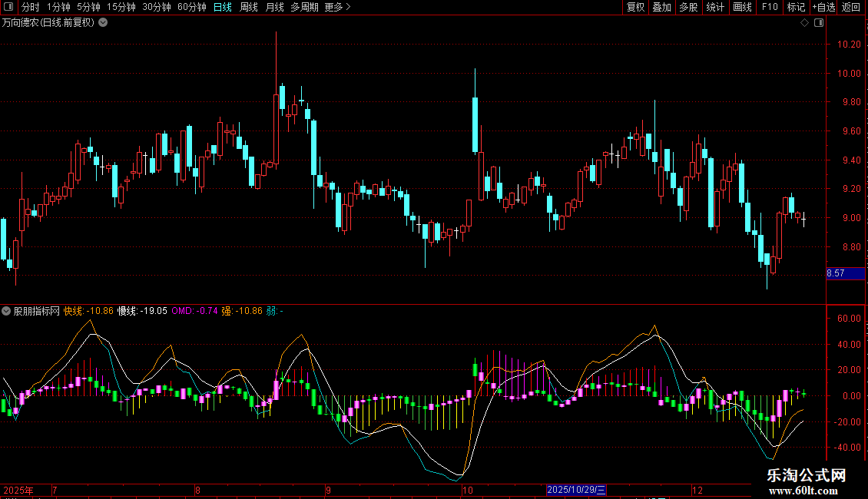The image size is (868, 499).
Task: Switch to the 日线 daily chart tab
Action: (223, 7)
